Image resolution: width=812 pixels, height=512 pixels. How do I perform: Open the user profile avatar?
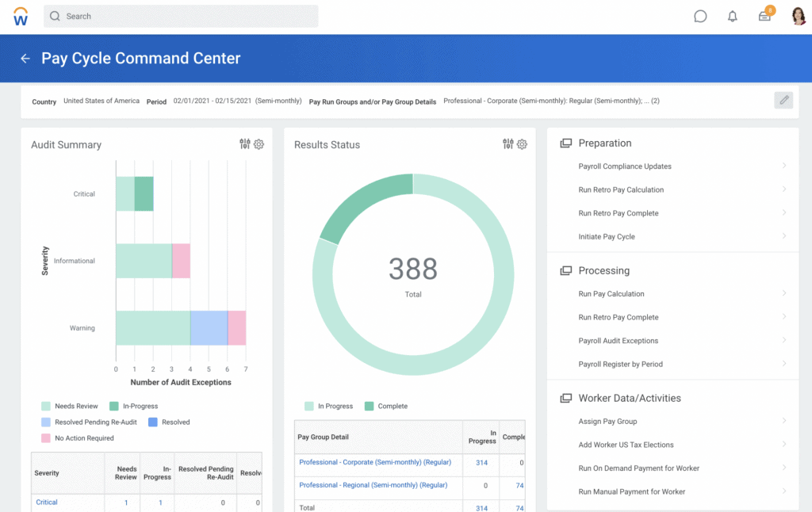pos(798,16)
